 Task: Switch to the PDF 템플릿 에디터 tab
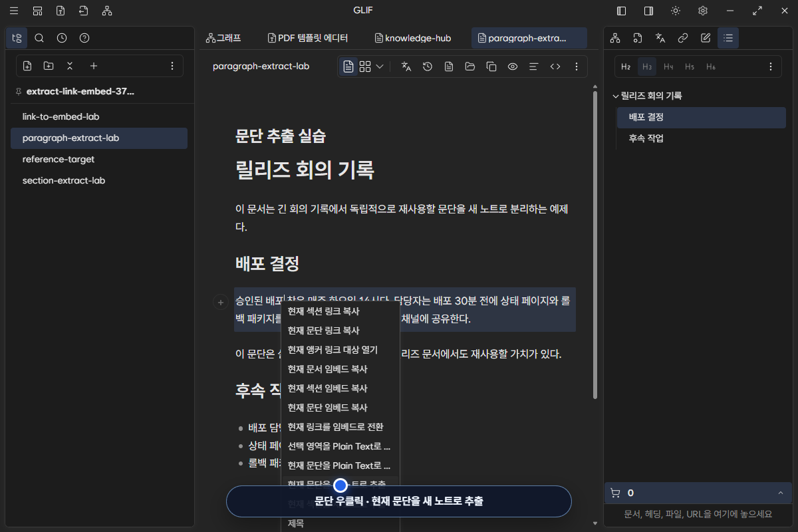[307, 38]
